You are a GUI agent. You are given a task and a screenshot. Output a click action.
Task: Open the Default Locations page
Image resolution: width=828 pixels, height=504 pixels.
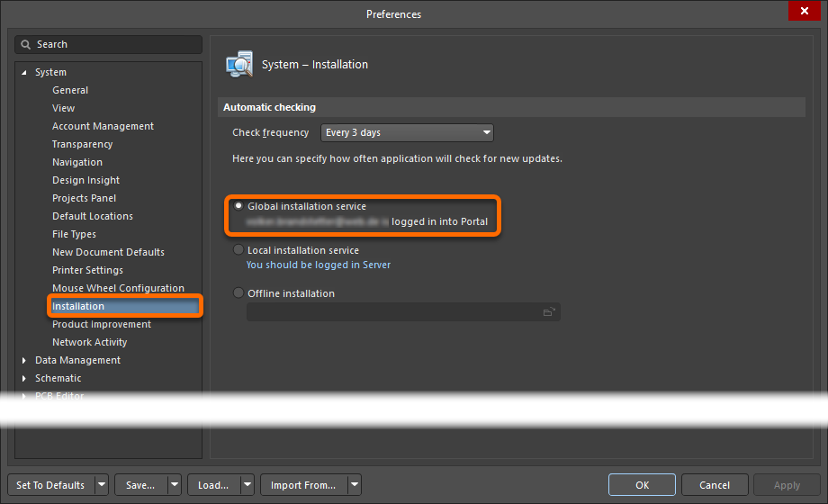point(93,216)
